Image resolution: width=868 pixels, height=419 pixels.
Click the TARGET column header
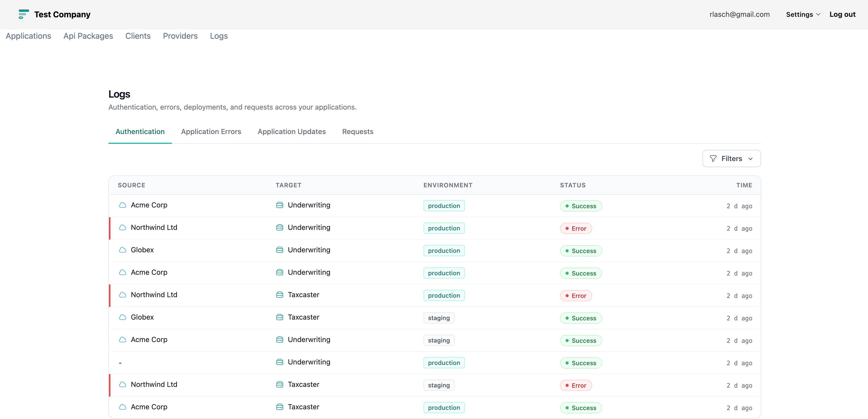(x=288, y=185)
